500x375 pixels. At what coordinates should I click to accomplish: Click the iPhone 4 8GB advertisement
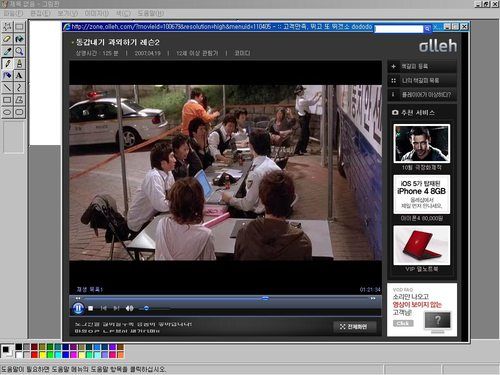(422, 194)
